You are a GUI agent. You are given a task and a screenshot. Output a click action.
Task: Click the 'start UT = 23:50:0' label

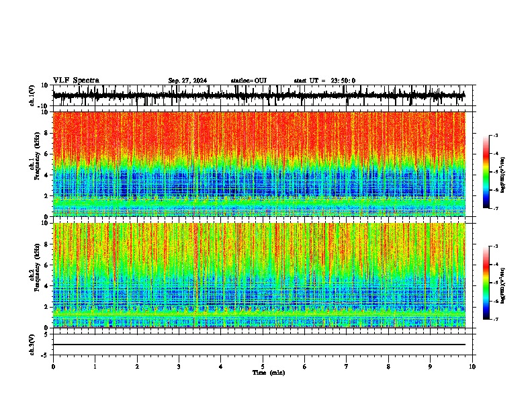pyautogui.click(x=324, y=81)
